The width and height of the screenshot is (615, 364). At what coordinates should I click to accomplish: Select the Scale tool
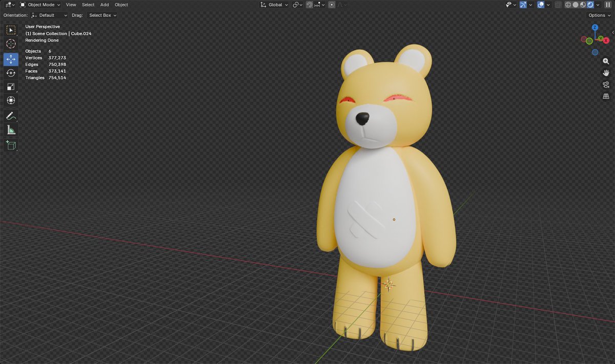[x=11, y=87]
